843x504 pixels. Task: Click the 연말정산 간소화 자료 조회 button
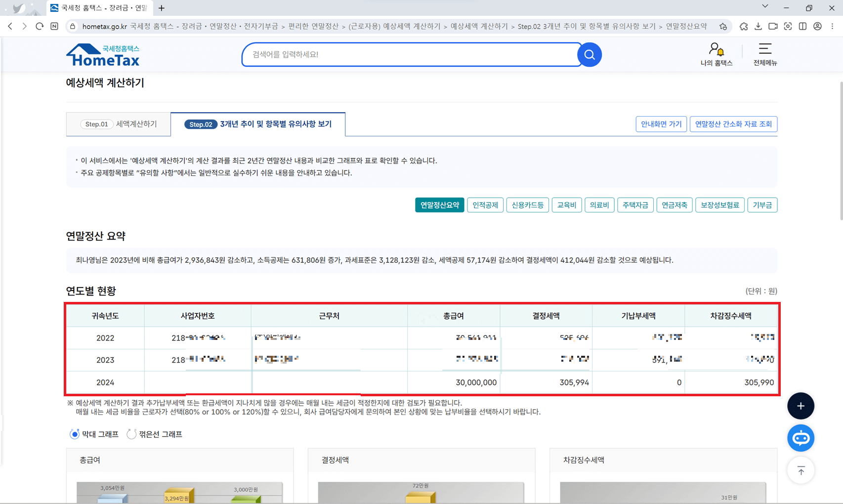(733, 124)
